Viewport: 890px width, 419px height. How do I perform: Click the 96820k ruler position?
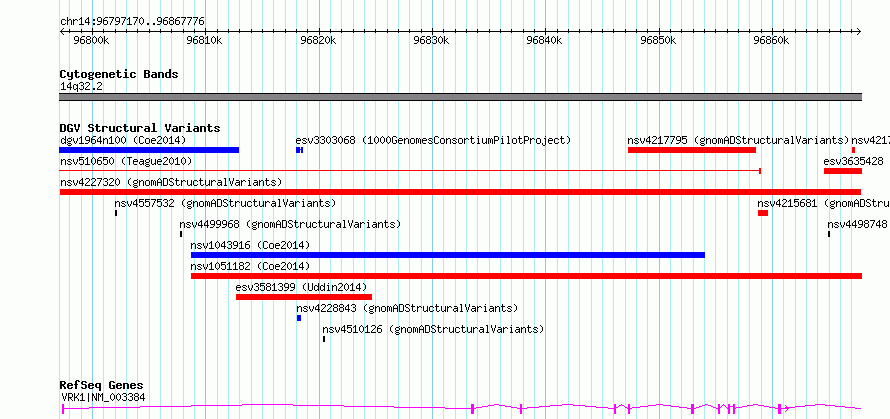319,41
